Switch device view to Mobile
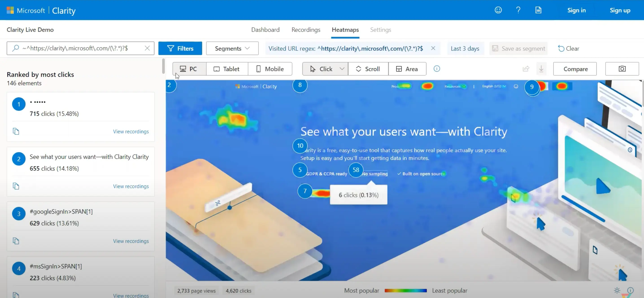The width and height of the screenshot is (644, 298). (x=270, y=69)
